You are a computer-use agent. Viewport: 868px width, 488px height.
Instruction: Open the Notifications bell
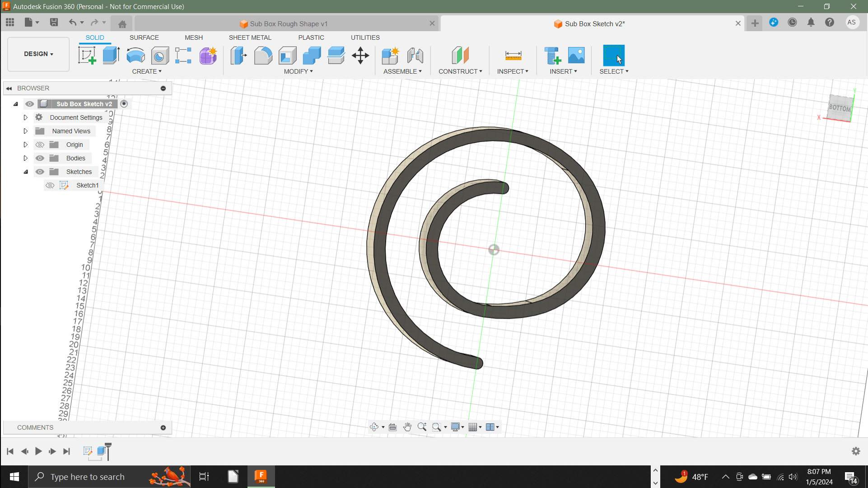[811, 22]
